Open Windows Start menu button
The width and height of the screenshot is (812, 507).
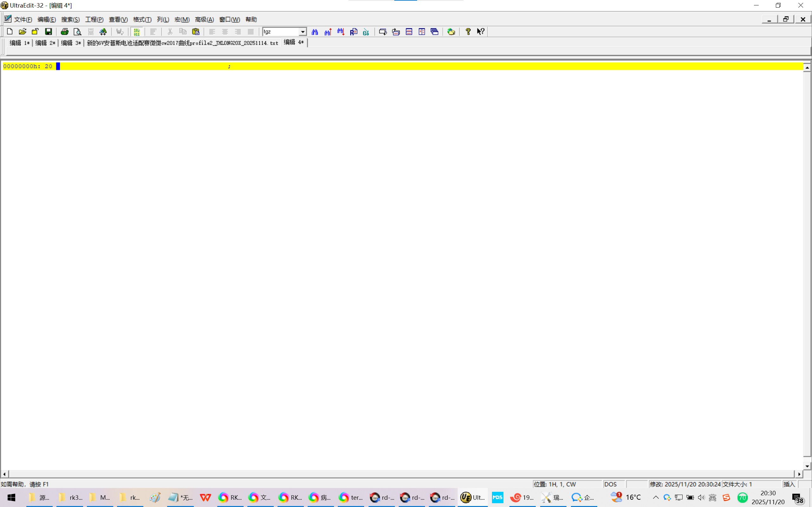coord(11,497)
